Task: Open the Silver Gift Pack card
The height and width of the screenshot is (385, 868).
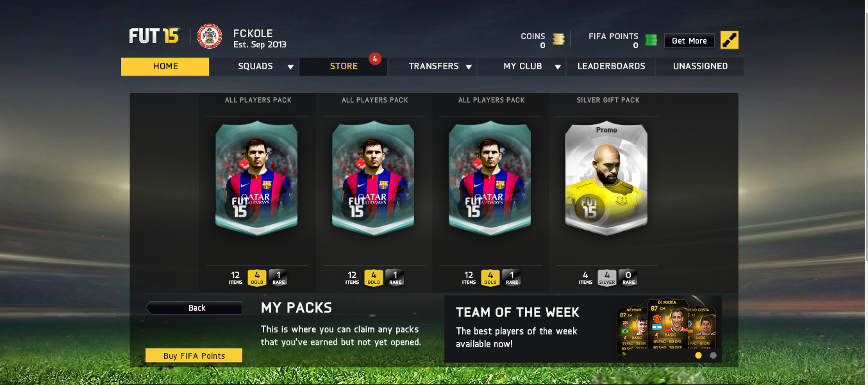Action: pyautogui.click(x=606, y=178)
